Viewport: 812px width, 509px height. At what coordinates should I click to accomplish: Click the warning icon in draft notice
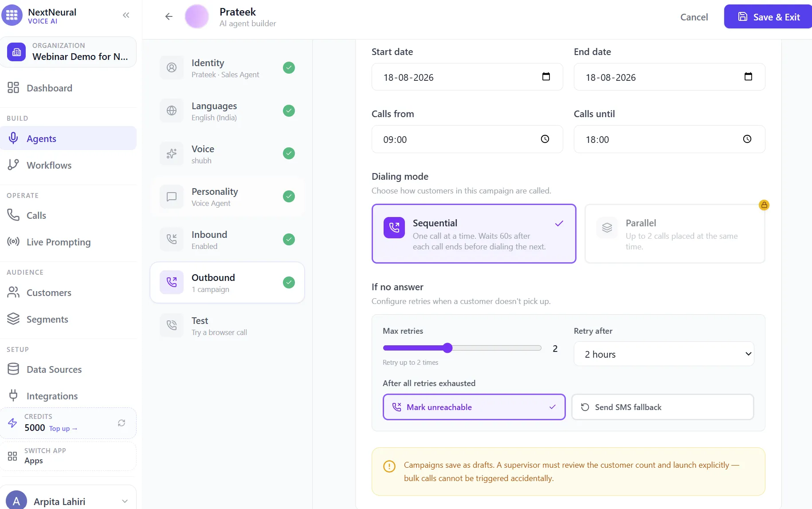(389, 466)
